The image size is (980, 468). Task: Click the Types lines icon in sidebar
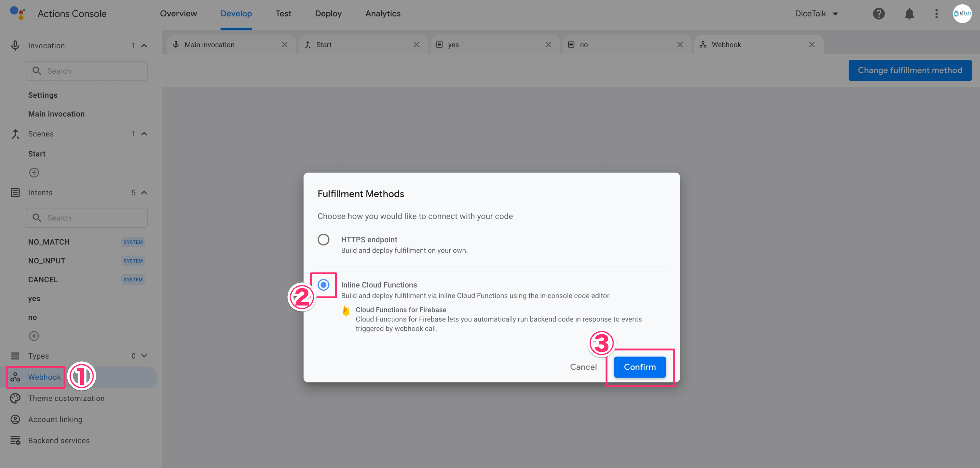coord(15,356)
